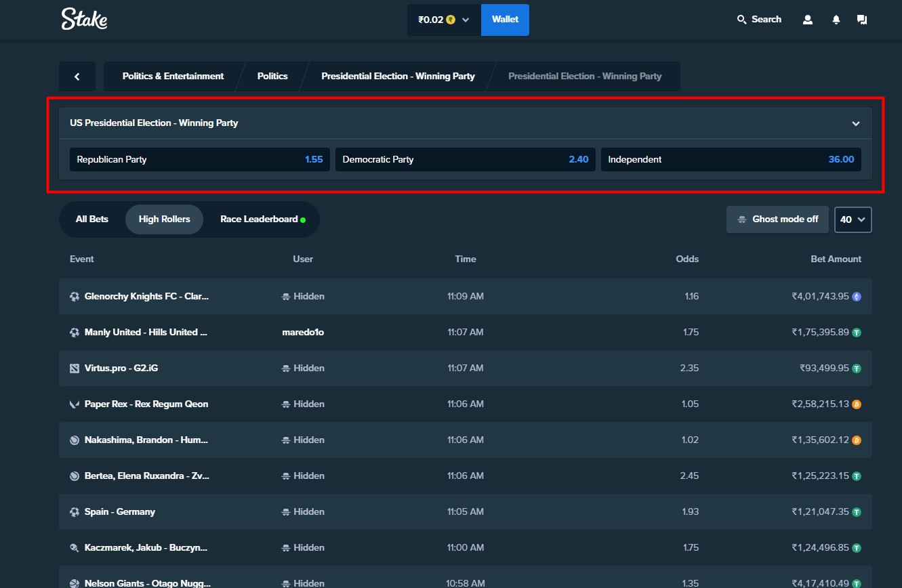Viewport: 902px width, 588px height.
Task: Click the Tether icon next to ₹1,25,223.15
Action: 857,476
